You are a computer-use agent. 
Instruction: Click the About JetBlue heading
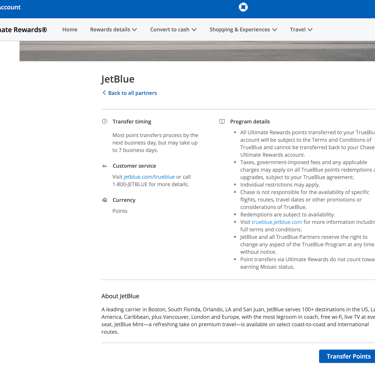120,296
